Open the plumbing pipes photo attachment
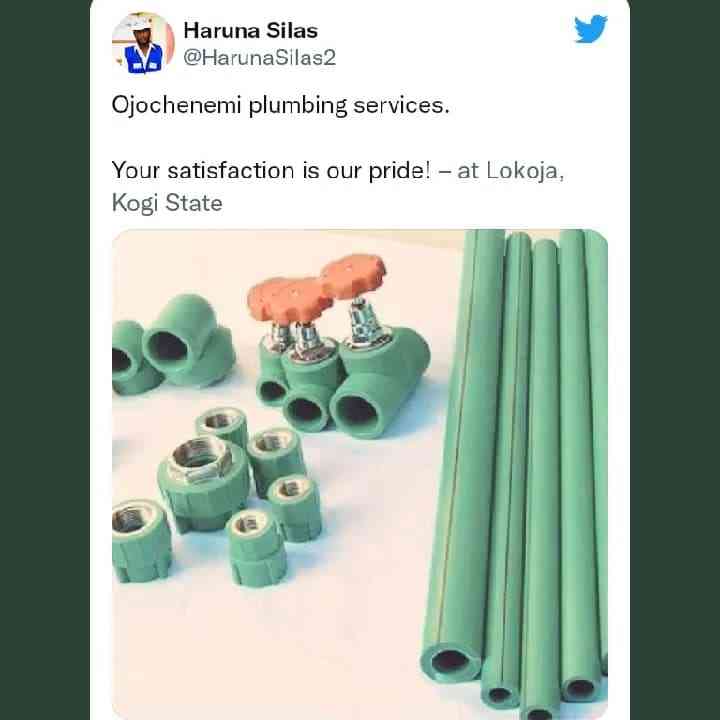720x720 pixels. [x=360, y=474]
